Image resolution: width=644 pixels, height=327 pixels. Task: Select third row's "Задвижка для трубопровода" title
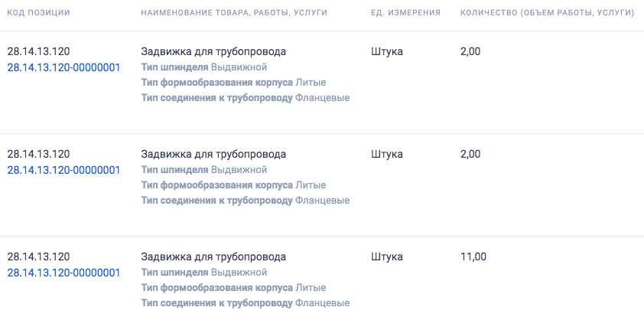pyautogui.click(x=213, y=257)
